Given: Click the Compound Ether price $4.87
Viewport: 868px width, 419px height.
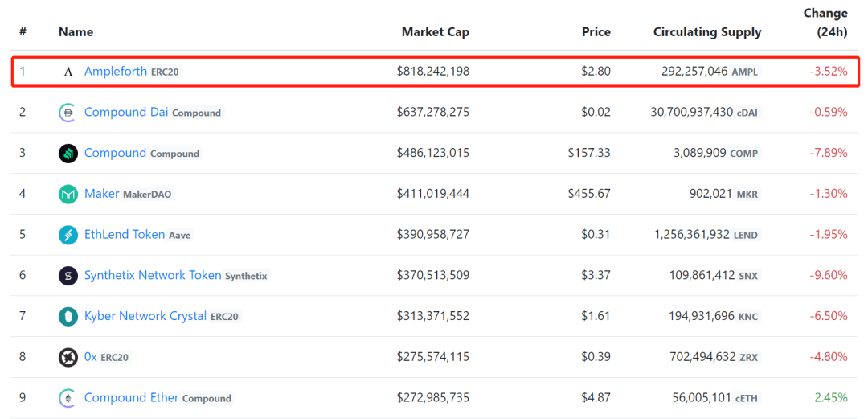Looking at the screenshot, I should pos(596,397).
